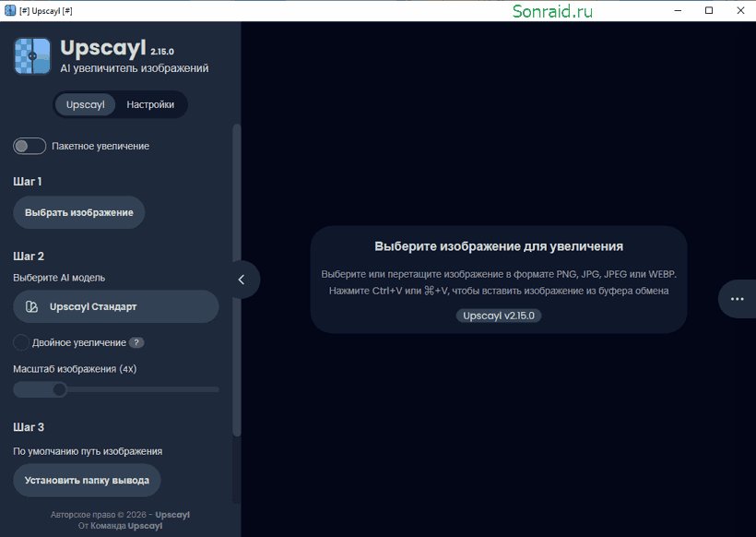Adjust the Масштаб изображения slider handle

(x=60, y=389)
